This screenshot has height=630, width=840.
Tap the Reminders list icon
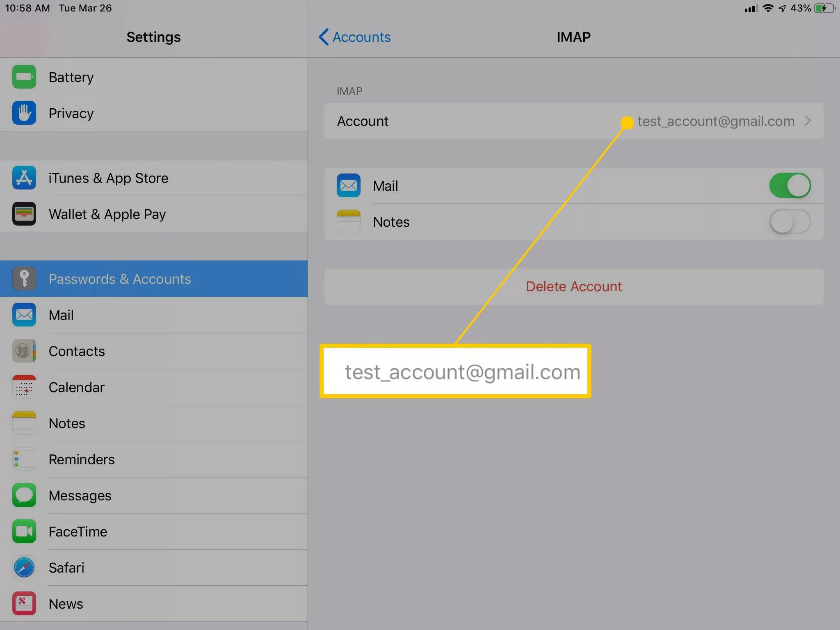(24, 459)
